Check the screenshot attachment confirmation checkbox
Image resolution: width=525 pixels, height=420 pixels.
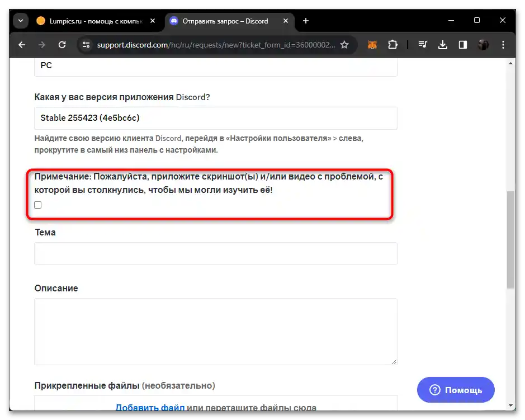click(37, 205)
